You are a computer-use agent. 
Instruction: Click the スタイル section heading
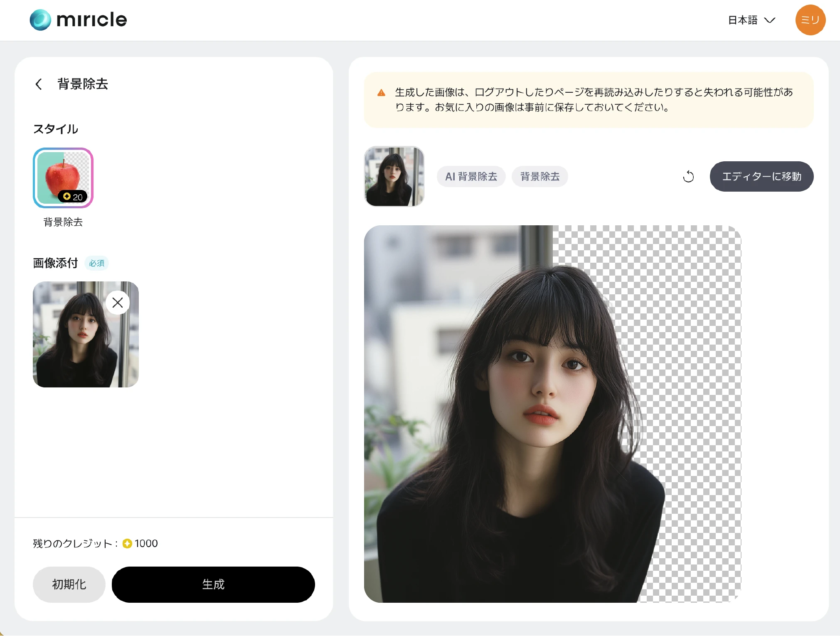(x=55, y=129)
